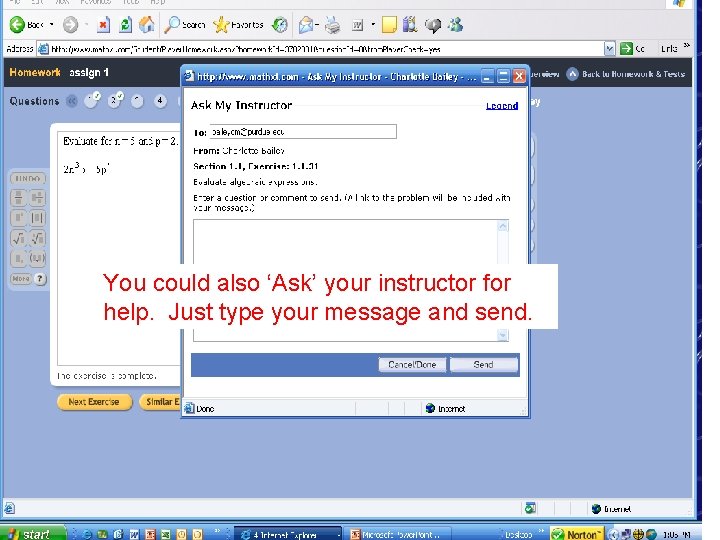Jump to question 3 in Questions bar
Screen dimensions: 720x540
137,101
